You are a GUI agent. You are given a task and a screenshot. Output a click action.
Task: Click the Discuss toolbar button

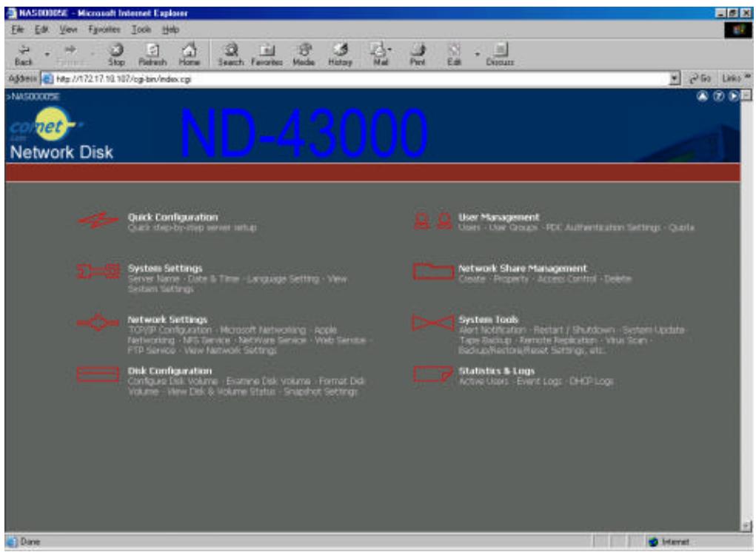(x=500, y=55)
